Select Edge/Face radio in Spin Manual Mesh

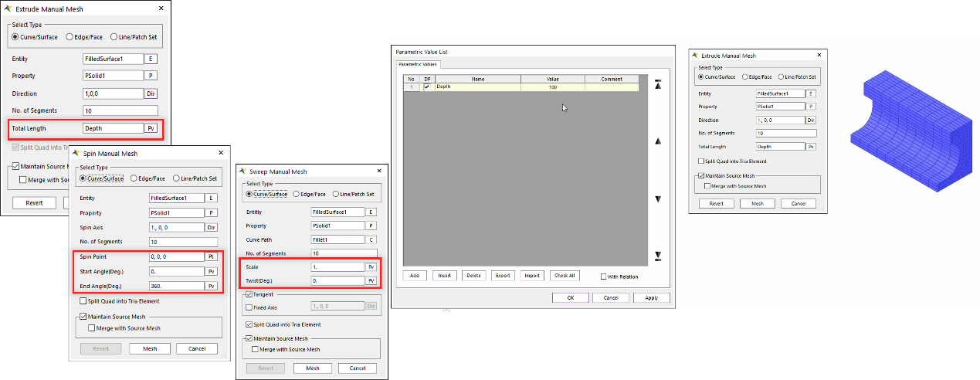click(134, 178)
